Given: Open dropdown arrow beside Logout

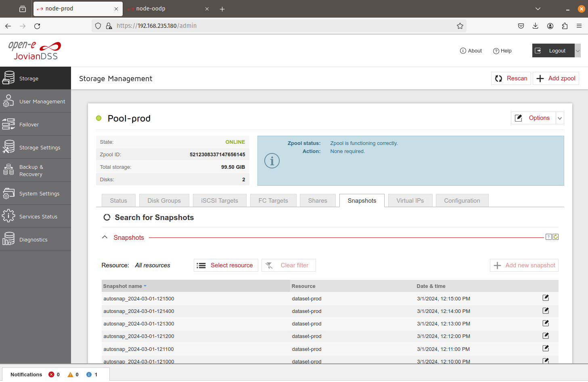Looking at the screenshot, I should (578, 51).
